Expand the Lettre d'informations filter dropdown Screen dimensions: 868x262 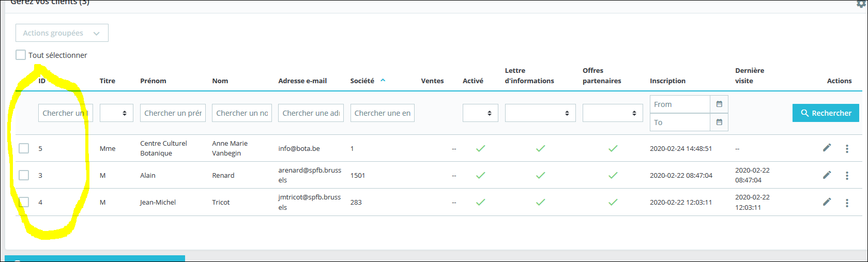coord(540,113)
